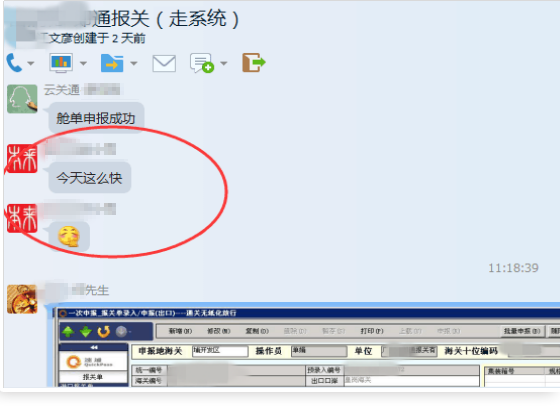Viewport: 560px width, 420px height.
Task: Click the red seal avatar beside the emoji message
Action: tap(22, 218)
